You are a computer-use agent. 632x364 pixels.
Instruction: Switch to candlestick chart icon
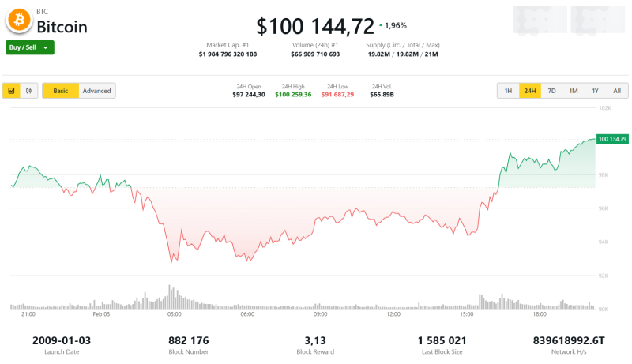(x=30, y=91)
